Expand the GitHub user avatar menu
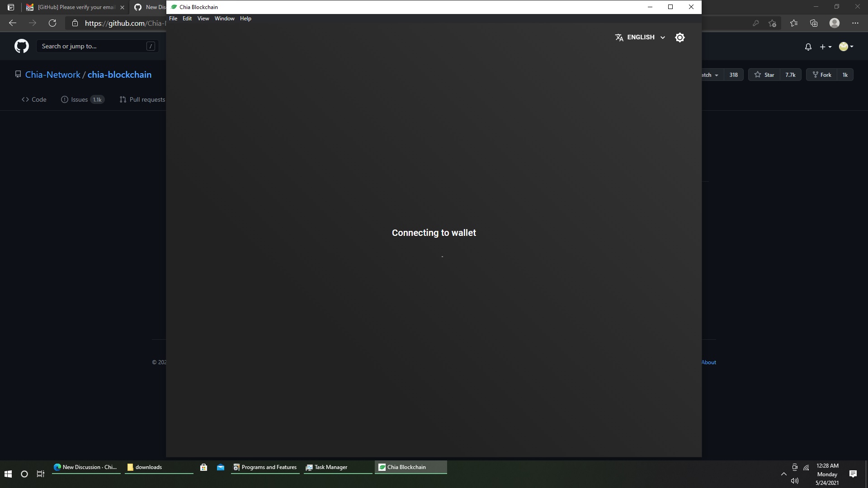 point(846,47)
